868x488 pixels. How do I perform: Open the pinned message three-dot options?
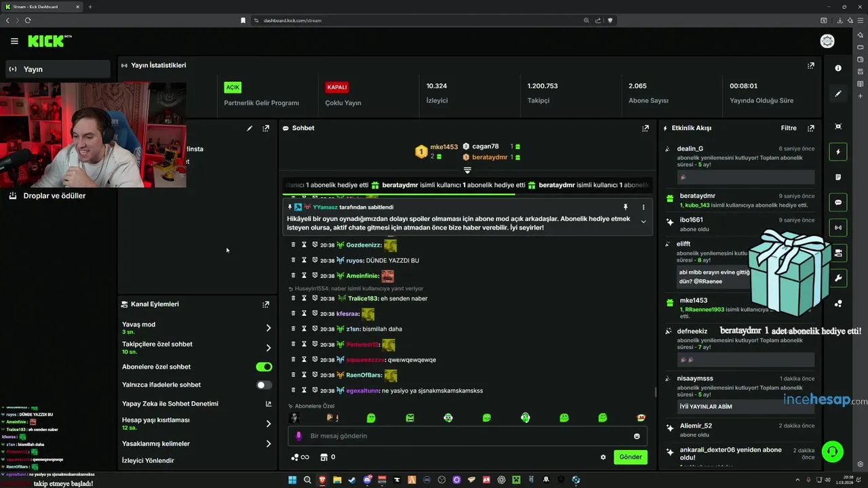(644, 207)
